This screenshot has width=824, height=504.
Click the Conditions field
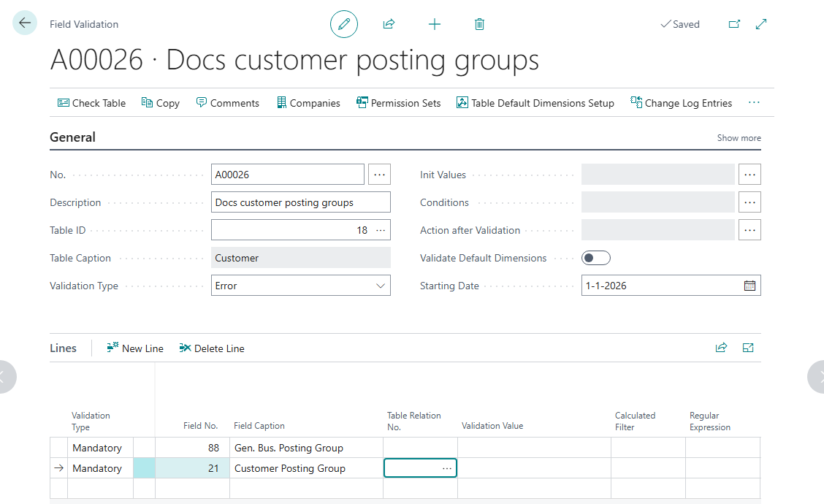coord(657,202)
